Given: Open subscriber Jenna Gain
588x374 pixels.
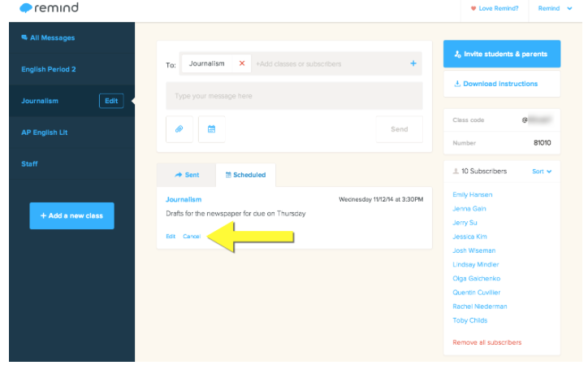Looking at the screenshot, I should (469, 208).
